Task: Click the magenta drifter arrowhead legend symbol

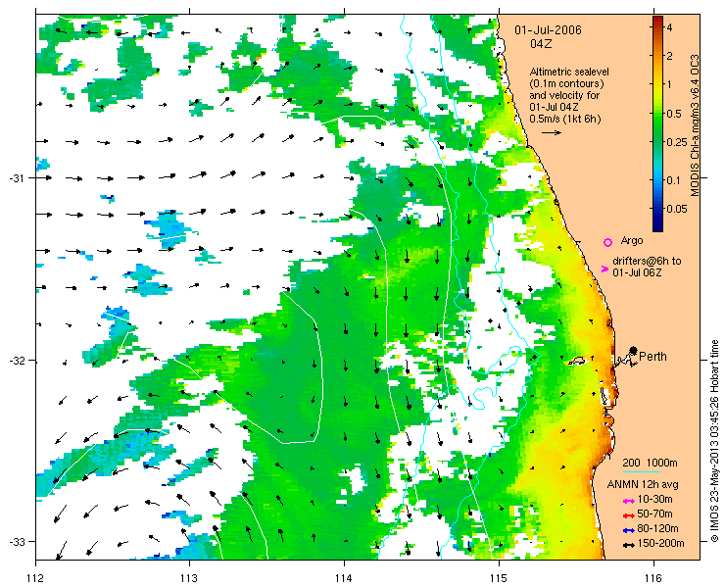Action: 604,269
